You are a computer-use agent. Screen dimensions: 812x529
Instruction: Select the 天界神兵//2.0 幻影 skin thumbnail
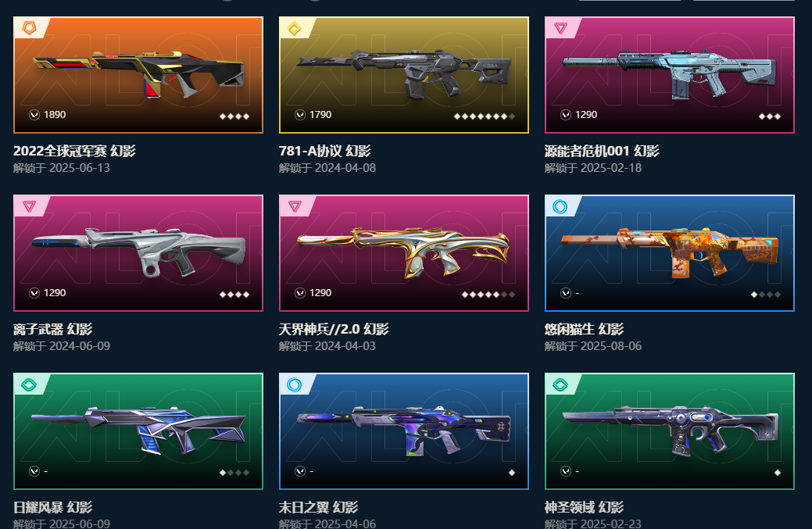pos(404,253)
